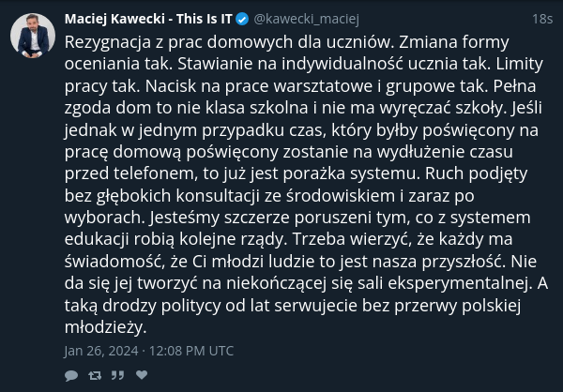Retweet this post using the retweet icon
The image size is (563, 392).
(95, 375)
